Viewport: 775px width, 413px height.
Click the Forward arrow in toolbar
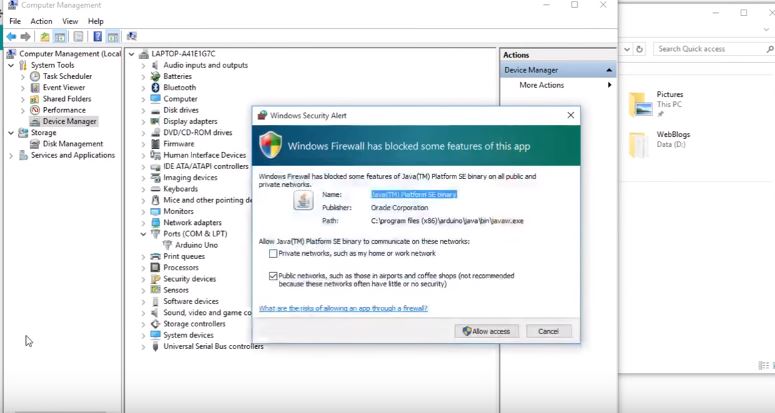point(26,37)
